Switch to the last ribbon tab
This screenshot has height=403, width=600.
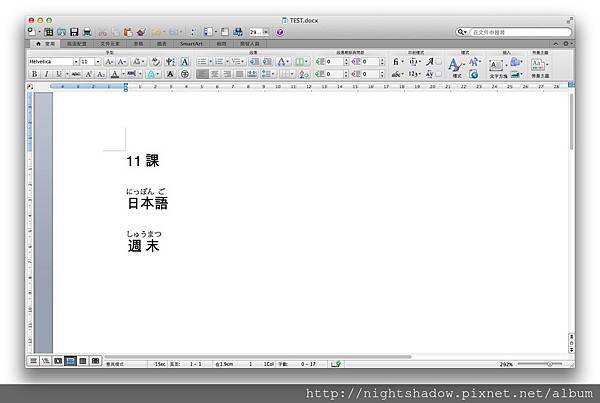249,44
